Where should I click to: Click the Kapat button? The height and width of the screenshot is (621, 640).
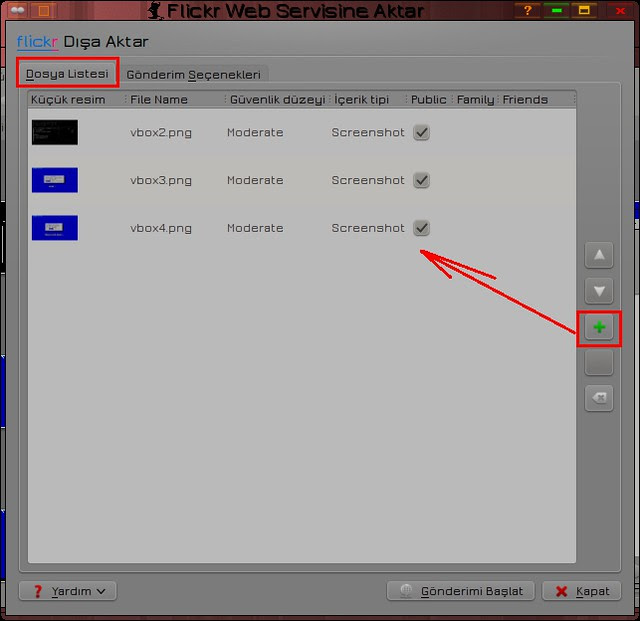[582, 591]
